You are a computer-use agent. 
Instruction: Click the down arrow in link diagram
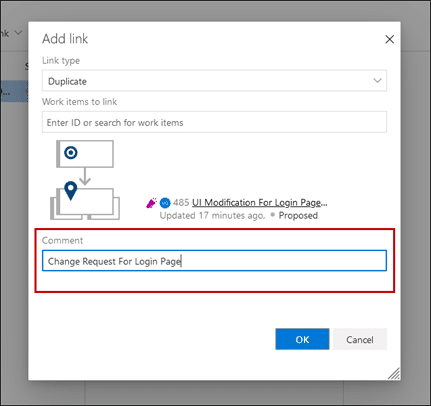click(x=85, y=176)
